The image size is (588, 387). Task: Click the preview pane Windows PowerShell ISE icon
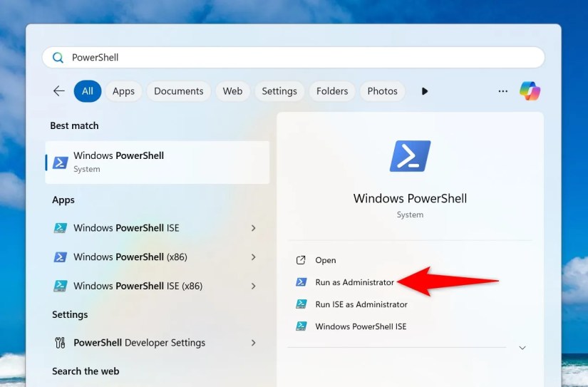[301, 326]
